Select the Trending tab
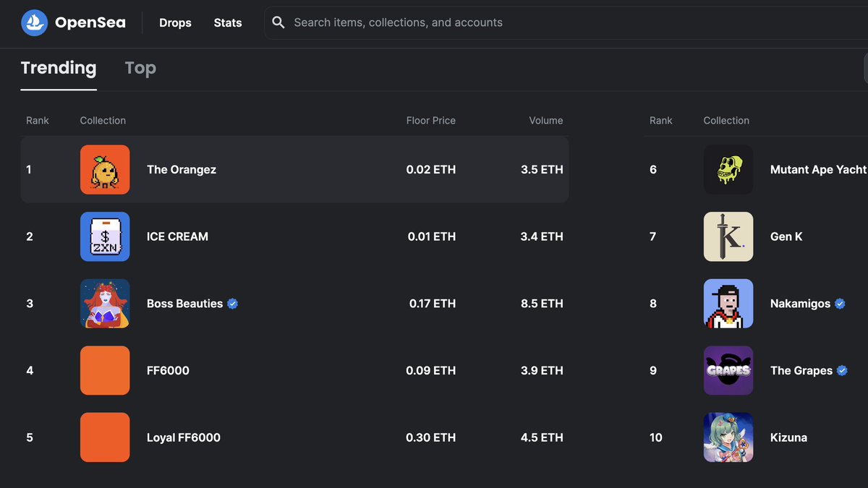The height and width of the screenshot is (488, 868). [x=59, y=68]
